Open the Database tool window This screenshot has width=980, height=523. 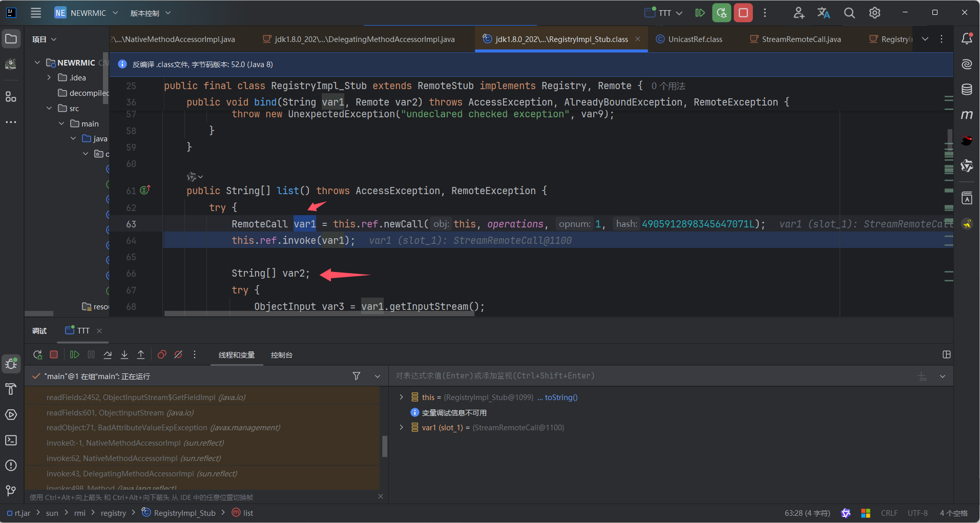(967, 90)
